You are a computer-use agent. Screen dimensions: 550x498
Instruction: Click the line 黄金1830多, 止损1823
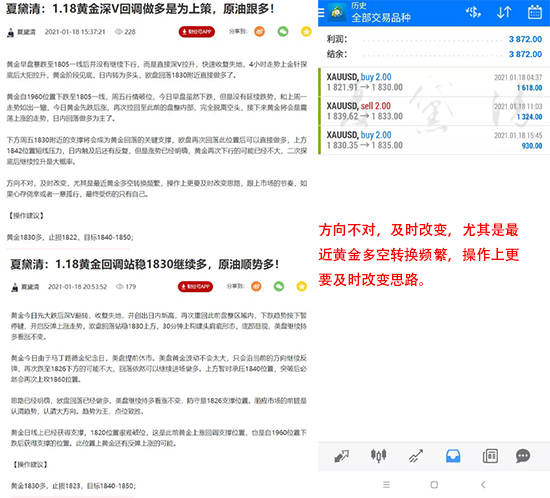[73, 486]
